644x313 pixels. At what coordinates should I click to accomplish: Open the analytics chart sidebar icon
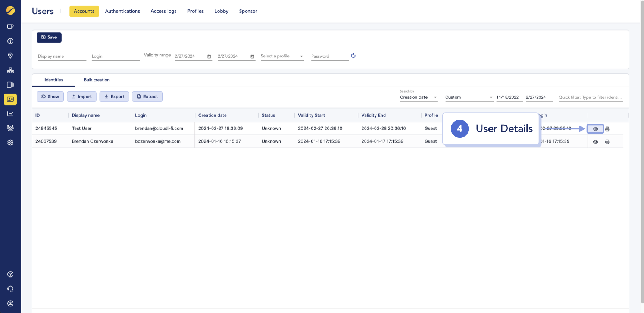coord(10,114)
